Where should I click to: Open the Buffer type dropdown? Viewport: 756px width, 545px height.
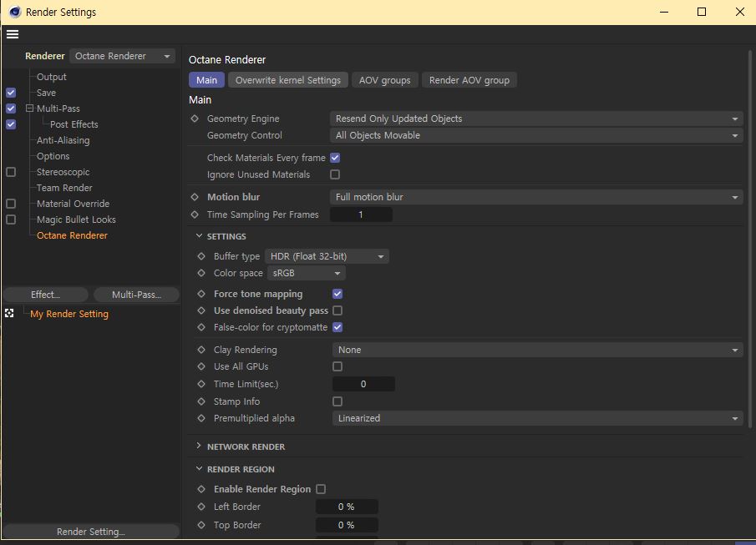[327, 256]
